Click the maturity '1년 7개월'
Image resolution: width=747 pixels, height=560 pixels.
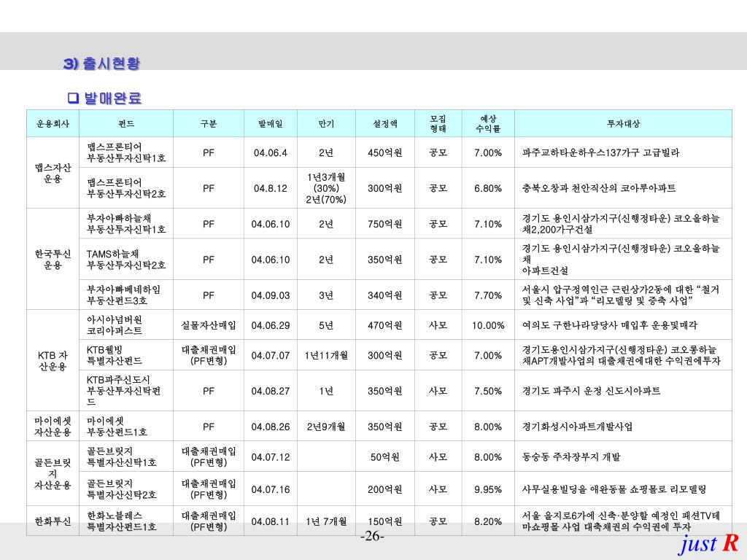click(x=326, y=522)
